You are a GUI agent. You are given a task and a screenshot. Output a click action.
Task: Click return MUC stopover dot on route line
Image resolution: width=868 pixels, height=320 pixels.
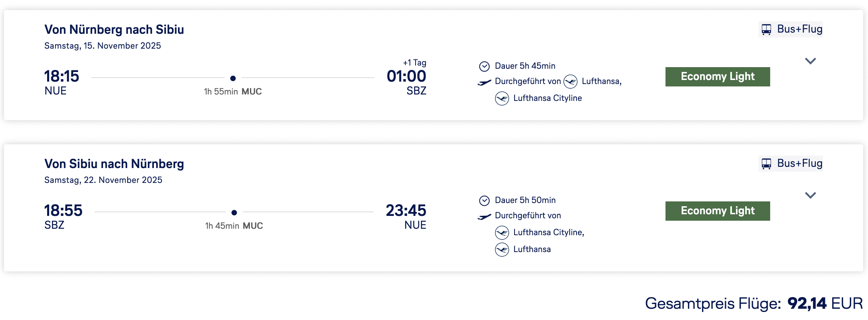(x=234, y=212)
